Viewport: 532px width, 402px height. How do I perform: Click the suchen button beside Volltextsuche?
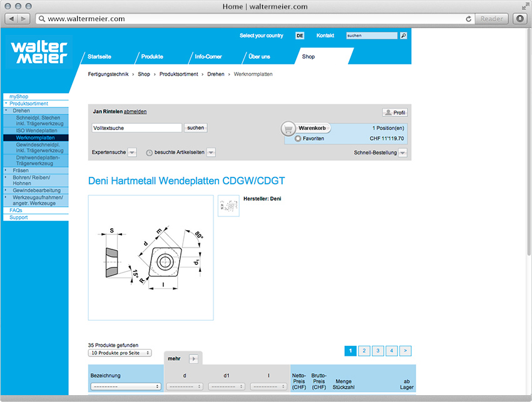(x=196, y=128)
